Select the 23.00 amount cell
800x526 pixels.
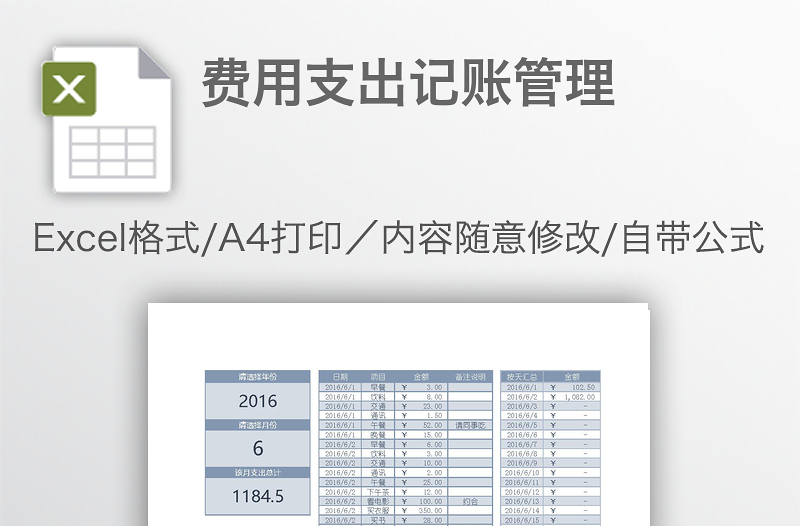[421, 406]
